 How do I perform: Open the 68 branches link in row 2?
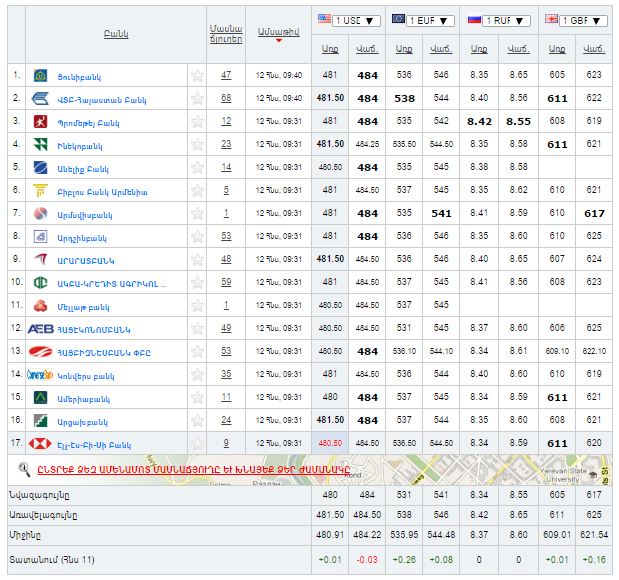point(226,98)
